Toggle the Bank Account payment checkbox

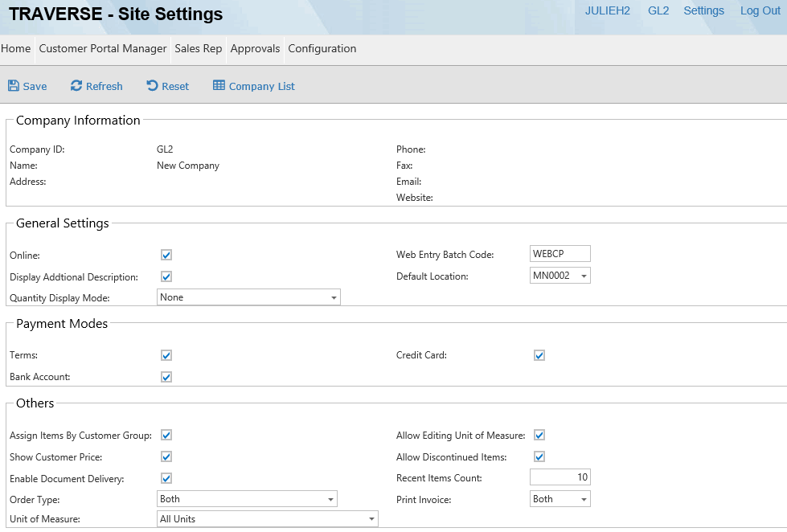[x=166, y=377]
